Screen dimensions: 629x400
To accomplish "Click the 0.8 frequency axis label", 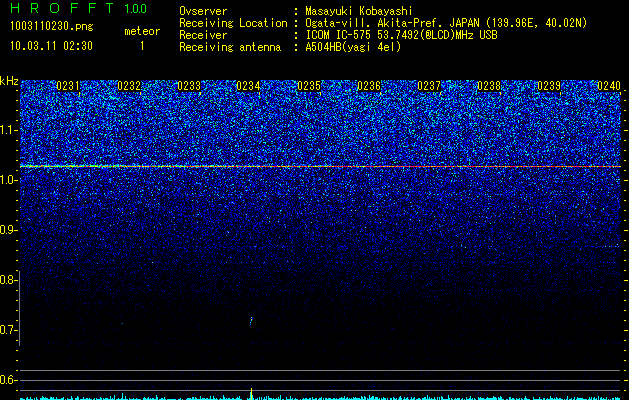I will pyautogui.click(x=8, y=280).
